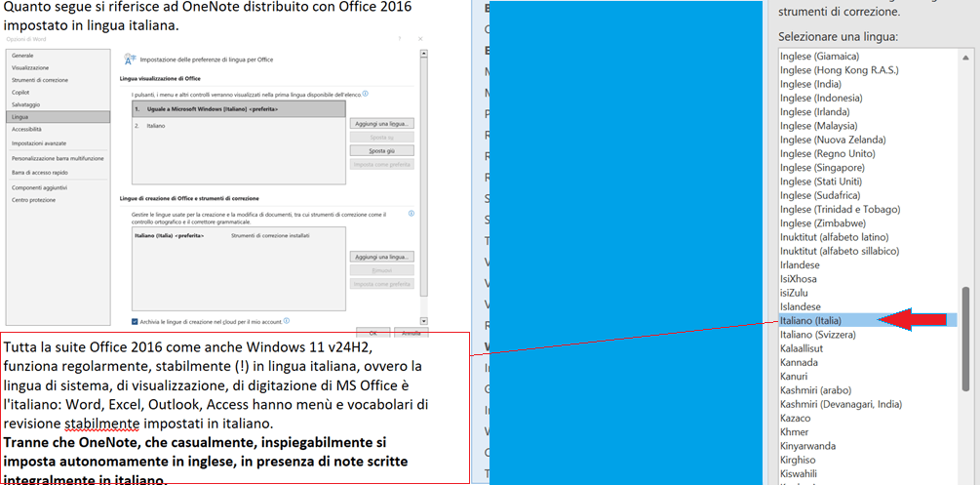Click Imposta come preferita for display language
The width and height of the screenshot is (980, 485).
coord(381,165)
